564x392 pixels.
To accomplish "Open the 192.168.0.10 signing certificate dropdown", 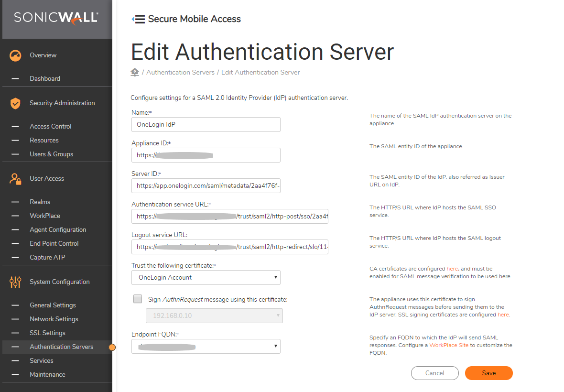I will (214, 316).
